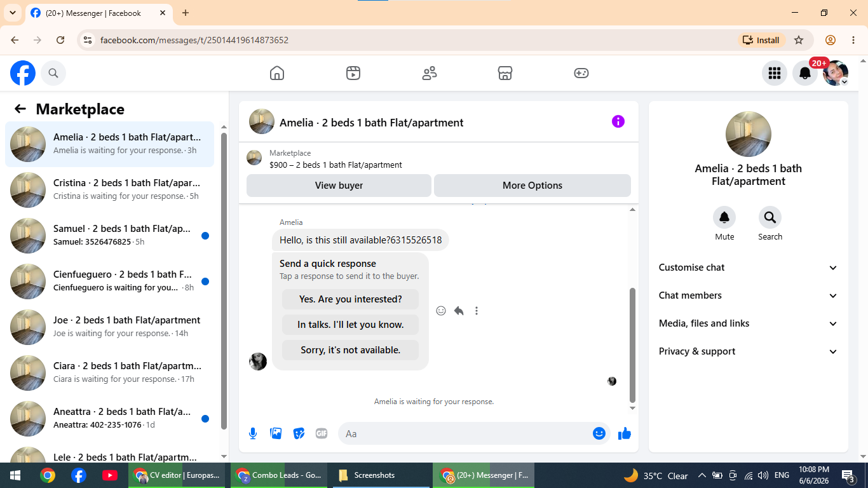Switch to the Messenger Facebook browser tab
This screenshot has height=488, width=868.
[x=98, y=13]
